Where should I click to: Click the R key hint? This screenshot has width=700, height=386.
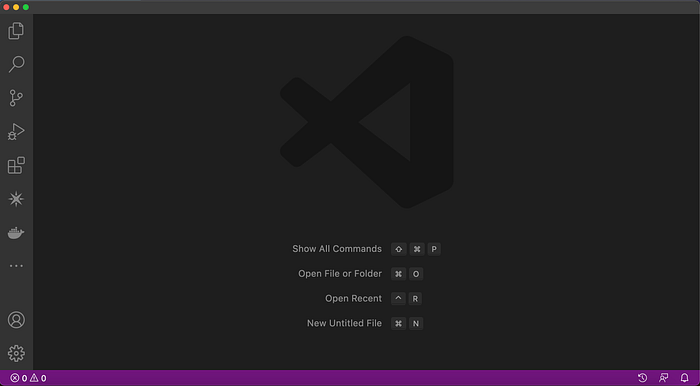click(x=415, y=299)
